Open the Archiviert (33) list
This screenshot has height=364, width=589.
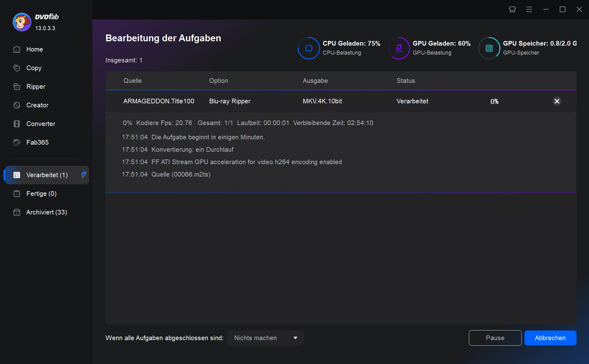(47, 212)
